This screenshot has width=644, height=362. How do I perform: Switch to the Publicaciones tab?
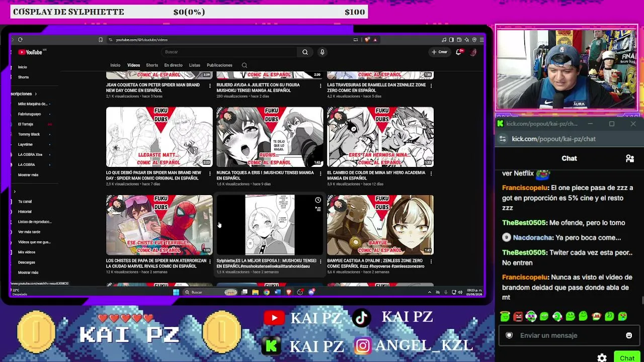[219, 65]
